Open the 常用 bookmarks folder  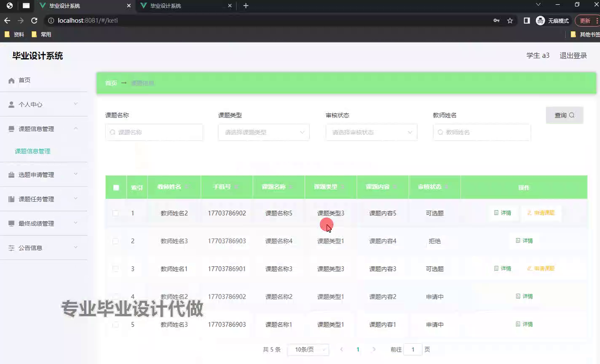tap(41, 35)
